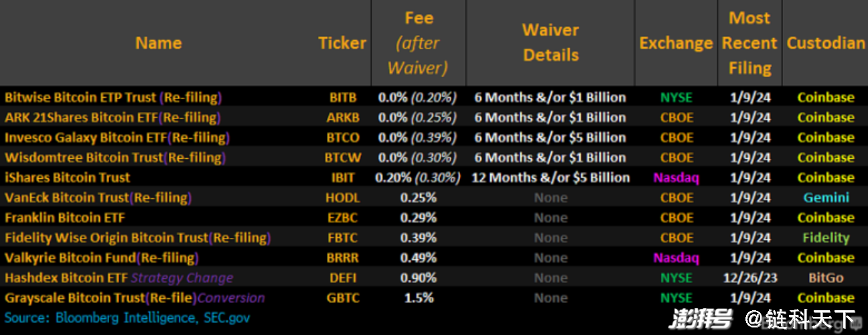Click Fidelity in the Custodian column
This screenshot has width=868, height=335.
(826, 238)
